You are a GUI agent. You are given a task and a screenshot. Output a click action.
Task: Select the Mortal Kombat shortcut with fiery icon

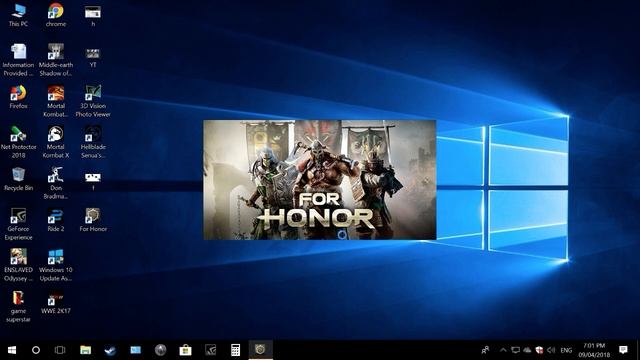56,101
